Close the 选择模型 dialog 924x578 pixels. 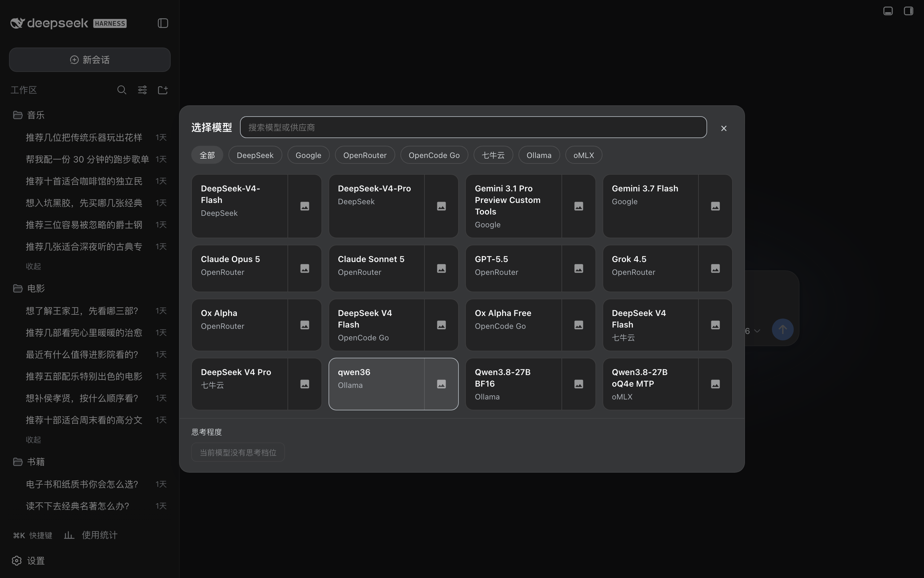723,128
